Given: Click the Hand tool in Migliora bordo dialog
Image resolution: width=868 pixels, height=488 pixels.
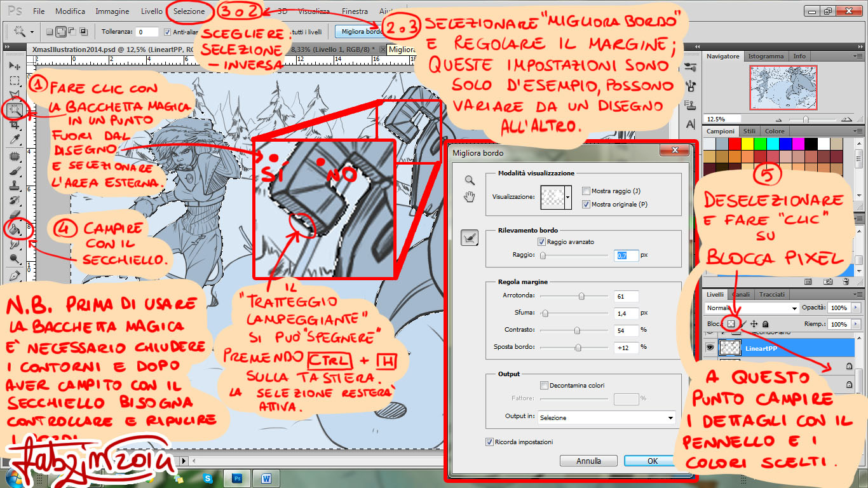Looking at the screenshot, I should [x=470, y=197].
